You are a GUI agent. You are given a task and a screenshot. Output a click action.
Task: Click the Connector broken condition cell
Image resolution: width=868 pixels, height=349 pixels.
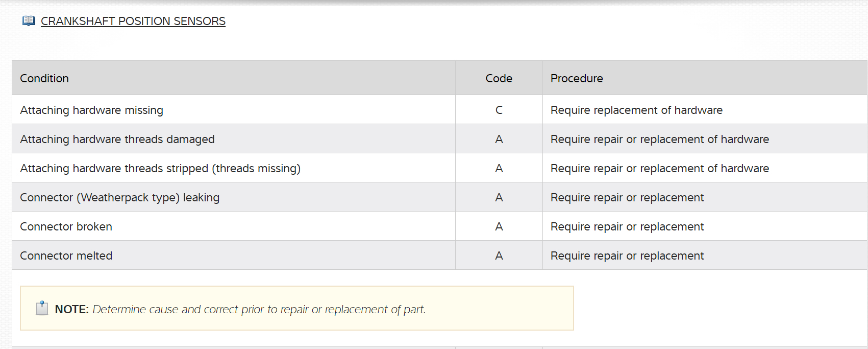[66, 226]
